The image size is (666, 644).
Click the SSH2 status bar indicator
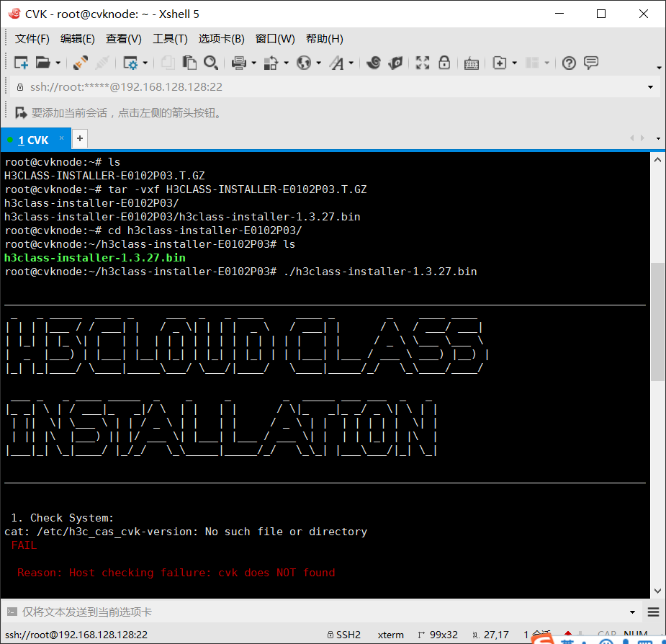[343, 635]
